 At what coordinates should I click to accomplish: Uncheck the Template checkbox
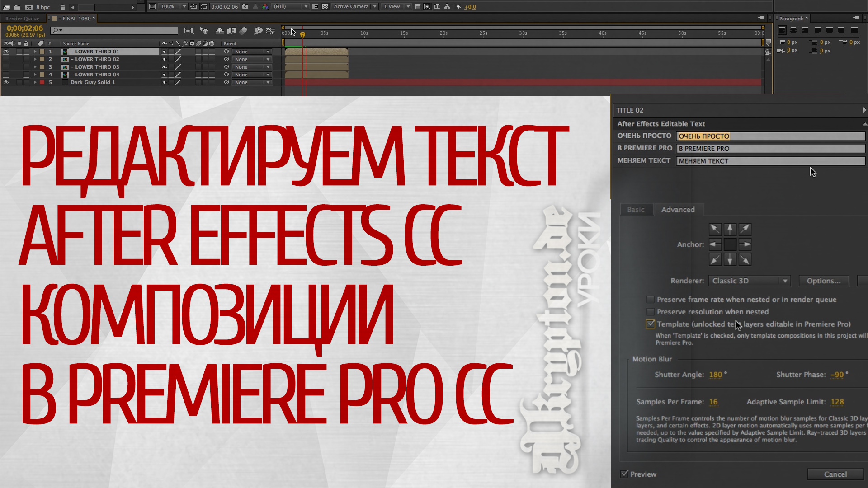pos(651,324)
